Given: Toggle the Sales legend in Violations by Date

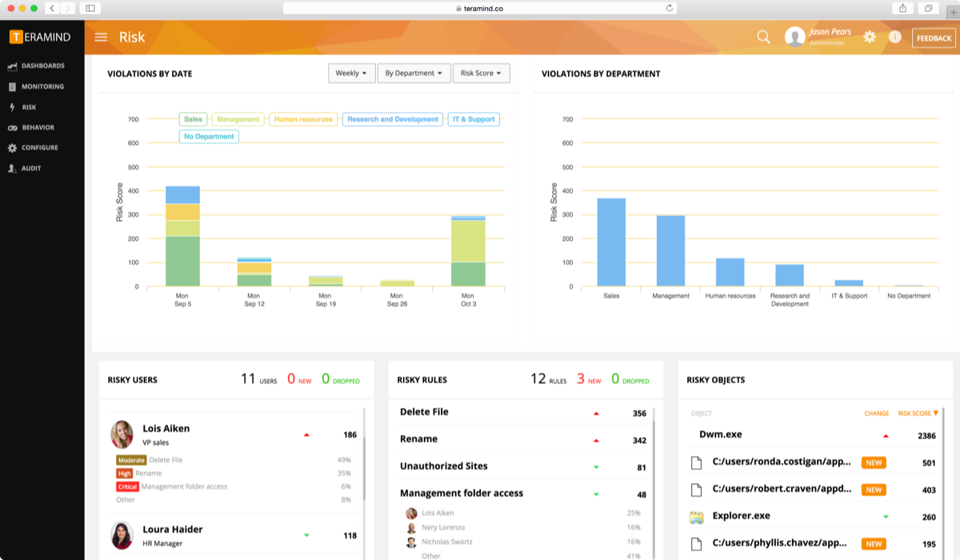Looking at the screenshot, I should (193, 118).
